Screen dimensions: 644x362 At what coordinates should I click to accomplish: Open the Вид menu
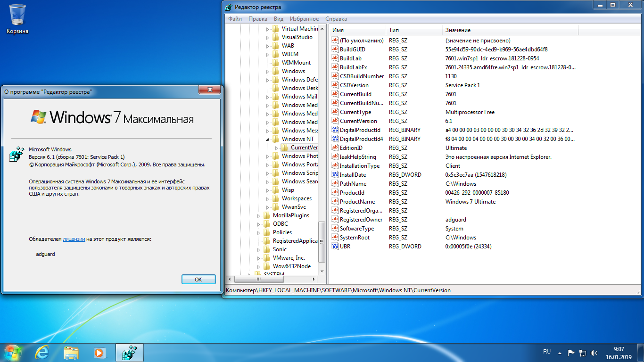(279, 19)
